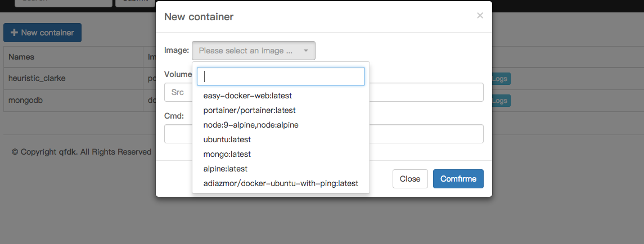This screenshot has width=644, height=244.
Task: Open Logs for the heuristic_clarke container
Action: click(x=500, y=79)
